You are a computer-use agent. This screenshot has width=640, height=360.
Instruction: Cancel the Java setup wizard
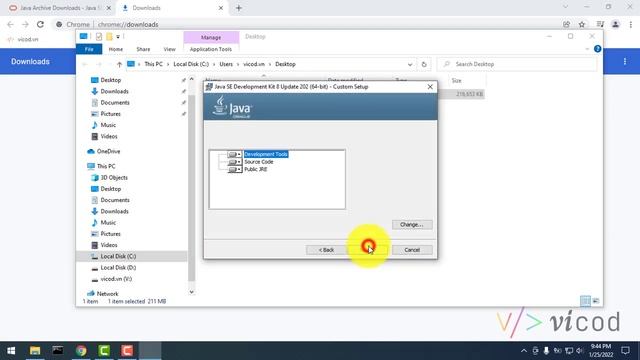point(412,250)
